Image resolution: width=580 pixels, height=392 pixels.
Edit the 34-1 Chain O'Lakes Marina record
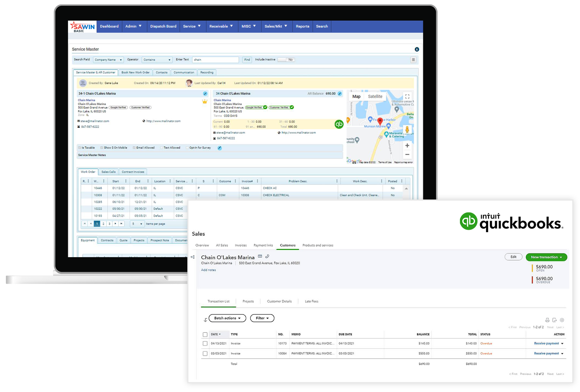(x=205, y=94)
